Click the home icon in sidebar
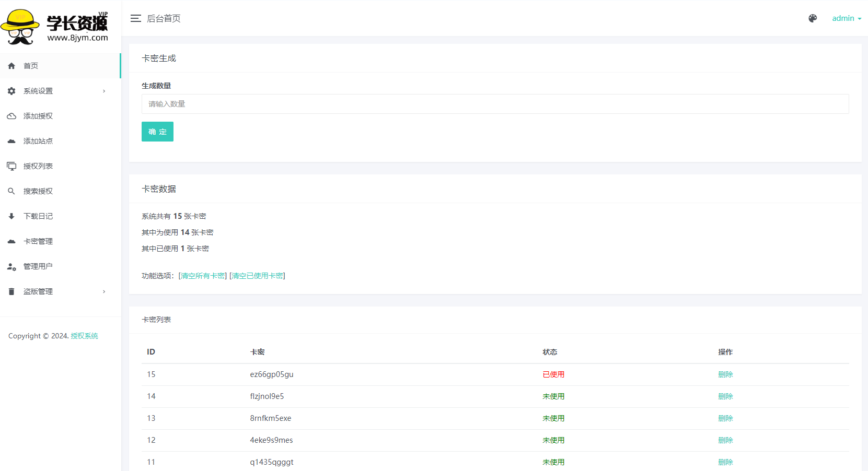Image resolution: width=868 pixels, height=471 pixels. tap(11, 66)
